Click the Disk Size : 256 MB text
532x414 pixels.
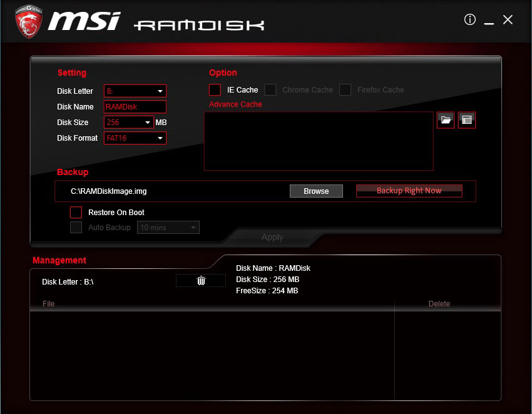tap(268, 280)
